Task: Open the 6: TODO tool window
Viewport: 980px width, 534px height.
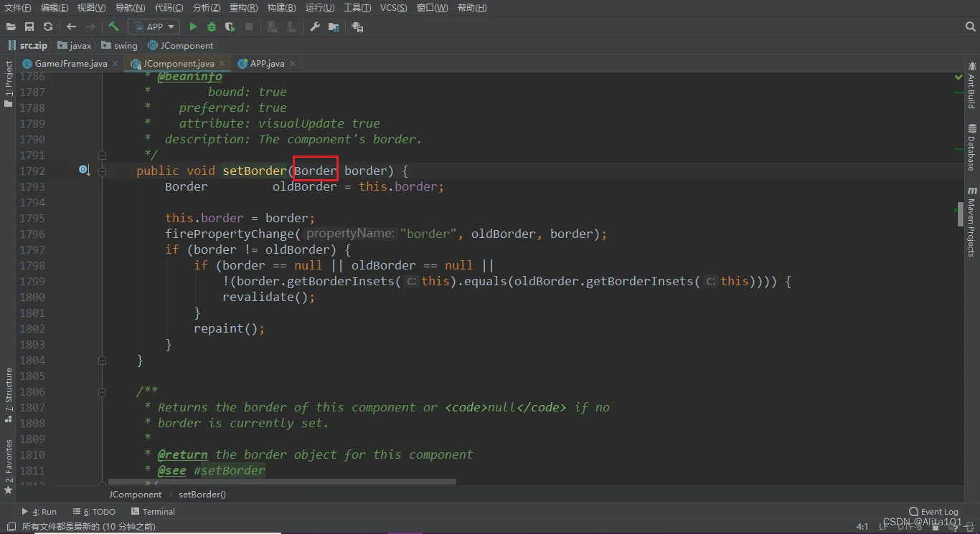Action: (x=94, y=512)
